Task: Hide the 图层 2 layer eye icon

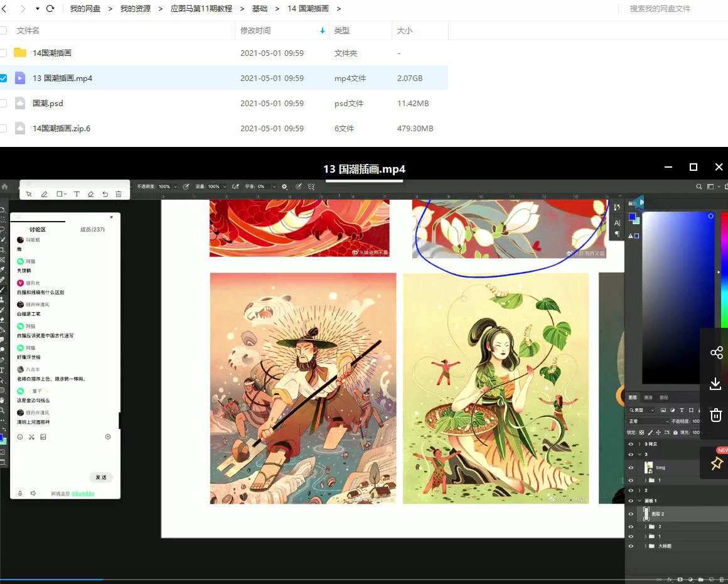Action: (631, 514)
